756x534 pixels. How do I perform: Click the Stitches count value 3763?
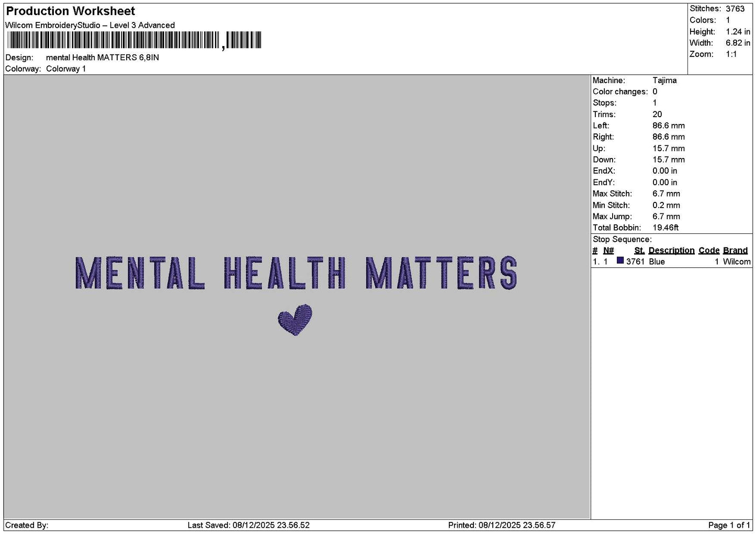click(x=735, y=8)
